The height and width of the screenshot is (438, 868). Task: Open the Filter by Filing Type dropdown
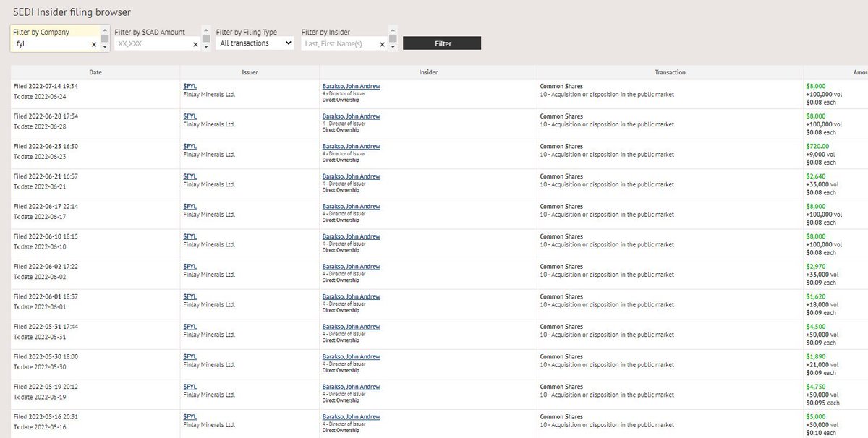coord(255,43)
